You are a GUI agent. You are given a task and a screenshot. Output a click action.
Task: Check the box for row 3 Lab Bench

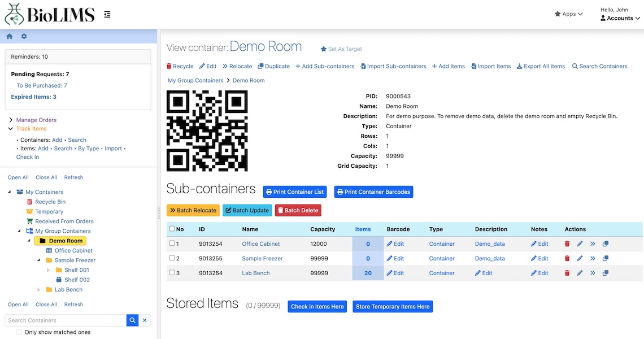172,272
